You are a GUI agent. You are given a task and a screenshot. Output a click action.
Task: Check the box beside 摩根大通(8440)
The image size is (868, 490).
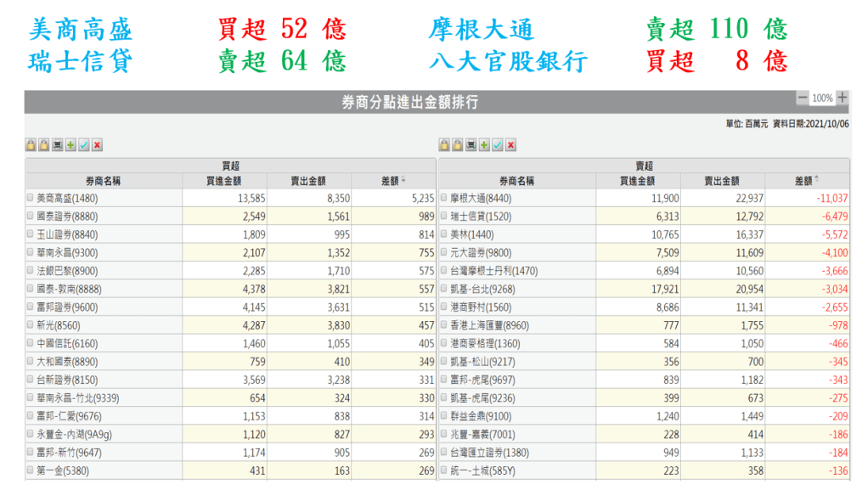click(443, 198)
